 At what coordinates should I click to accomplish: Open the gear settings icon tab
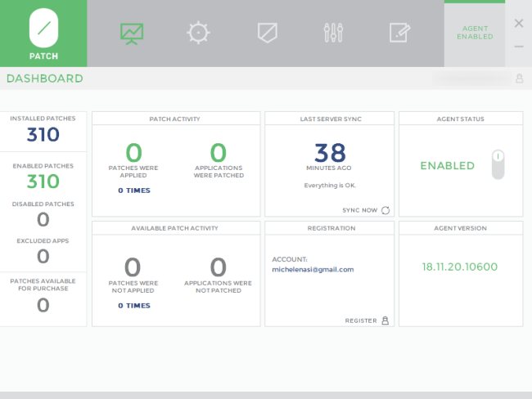[199, 33]
